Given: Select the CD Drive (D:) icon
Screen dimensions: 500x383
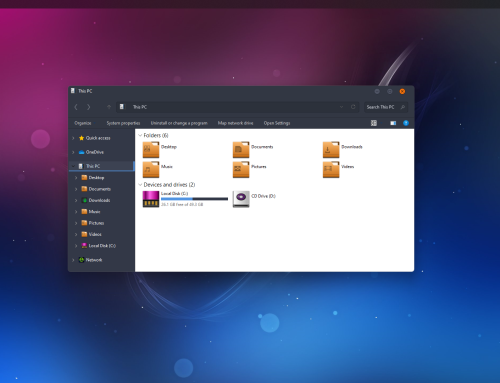Looking at the screenshot, I should 241,199.
